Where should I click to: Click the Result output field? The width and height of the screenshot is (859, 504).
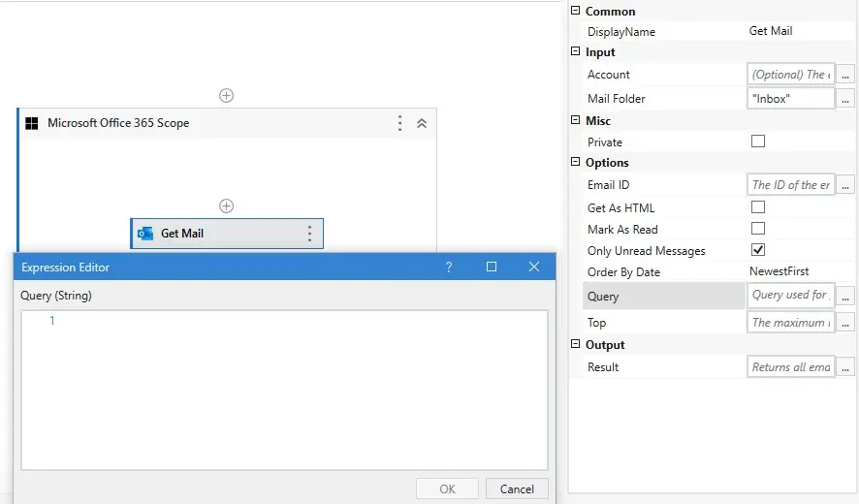[x=790, y=367]
